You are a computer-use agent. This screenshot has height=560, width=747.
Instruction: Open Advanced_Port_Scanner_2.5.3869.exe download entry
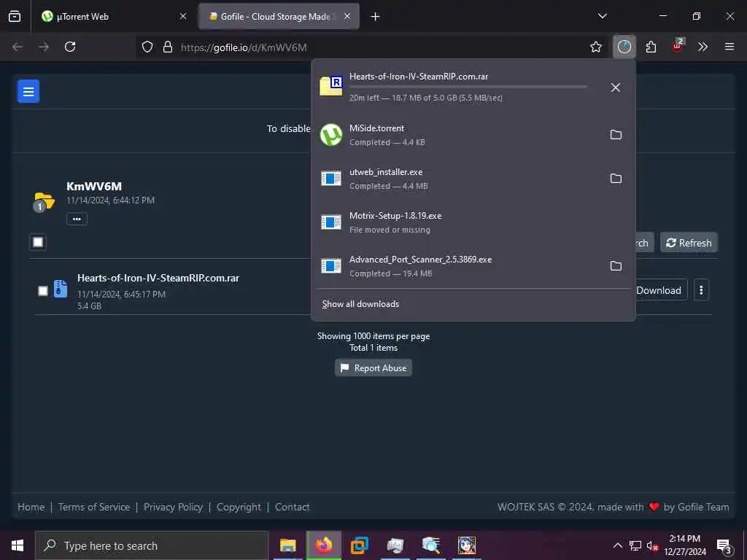pyautogui.click(x=459, y=265)
